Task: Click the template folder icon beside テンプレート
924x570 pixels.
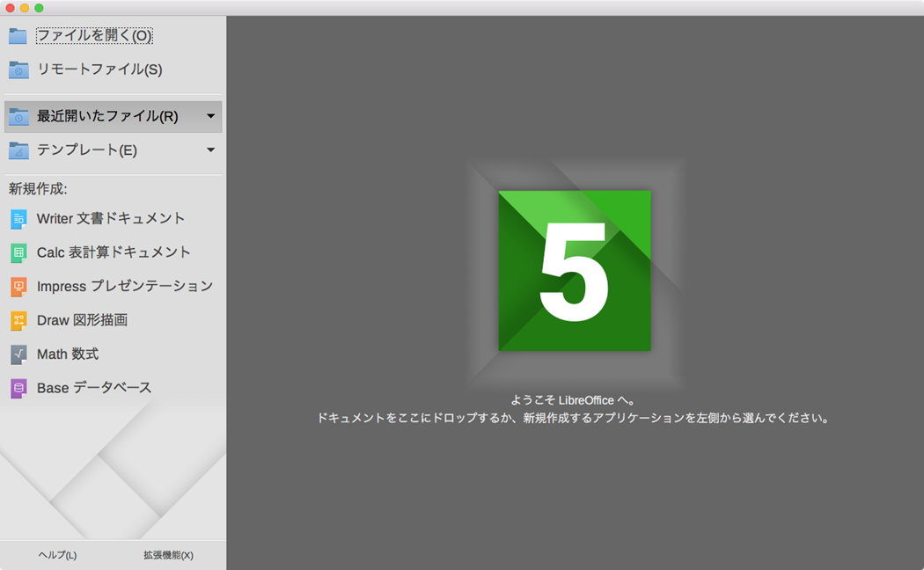Action: point(18,150)
